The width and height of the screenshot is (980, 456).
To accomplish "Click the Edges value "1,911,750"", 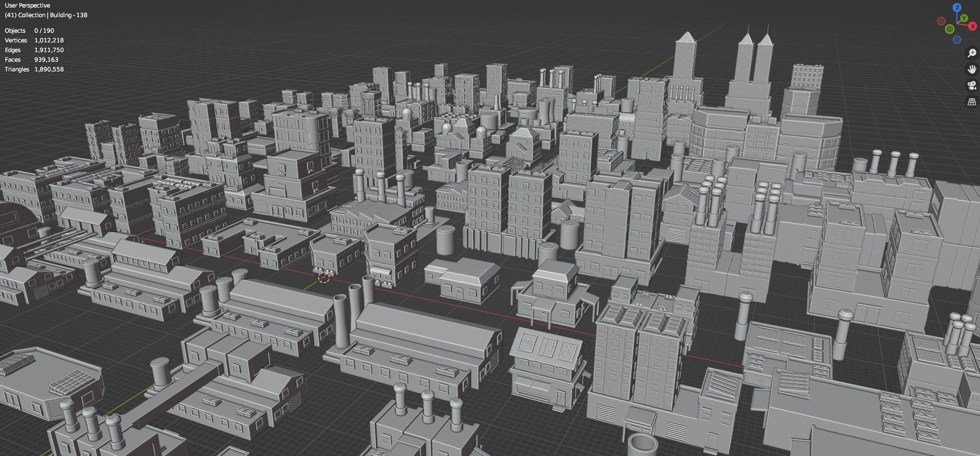I will [49, 50].
